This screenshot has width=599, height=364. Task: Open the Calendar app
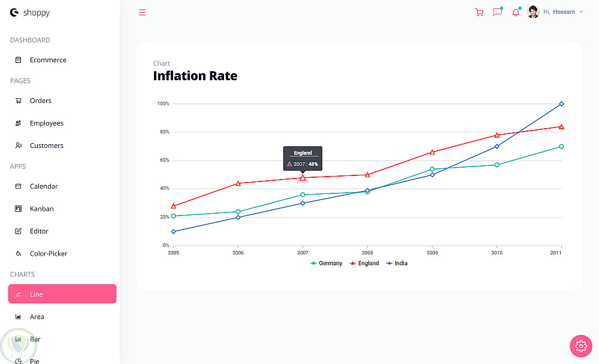tap(44, 186)
